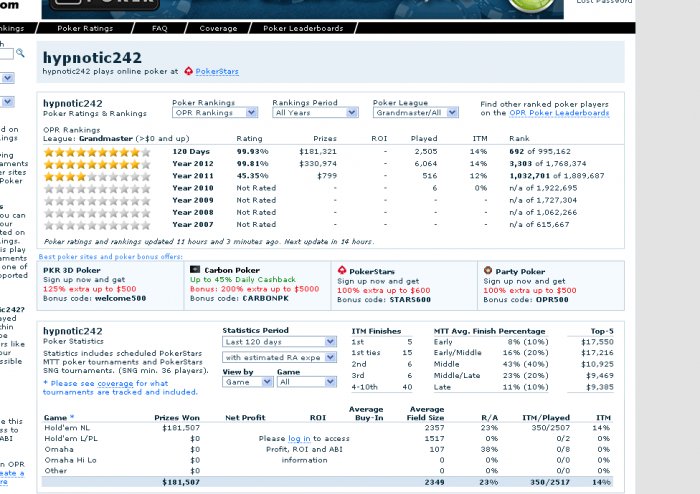The width and height of the screenshot is (700, 494).
Task: Click the 'STARS600' bonus code text
Action: (x=410, y=299)
